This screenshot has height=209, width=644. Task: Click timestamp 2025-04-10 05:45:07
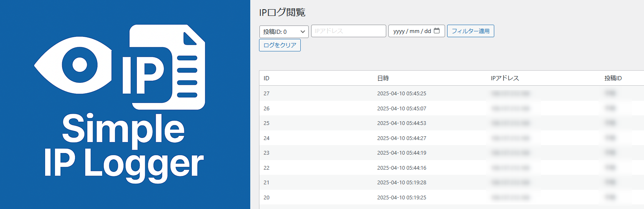[x=402, y=108]
